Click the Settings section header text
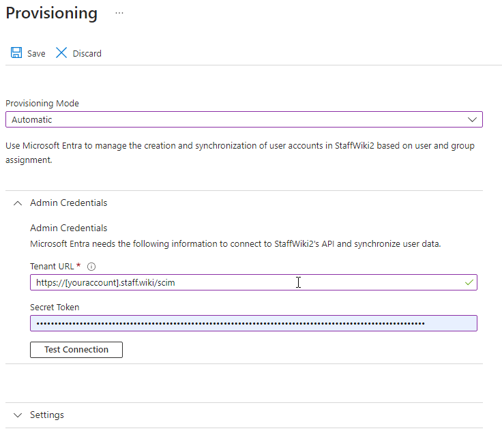This screenshot has height=448, width=502. (47, 415)
